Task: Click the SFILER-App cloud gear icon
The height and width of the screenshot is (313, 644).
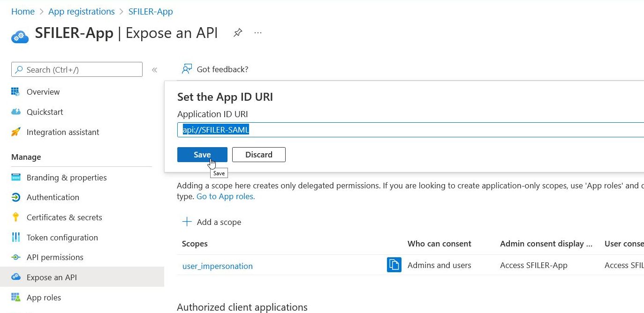Action: (20, 36)
